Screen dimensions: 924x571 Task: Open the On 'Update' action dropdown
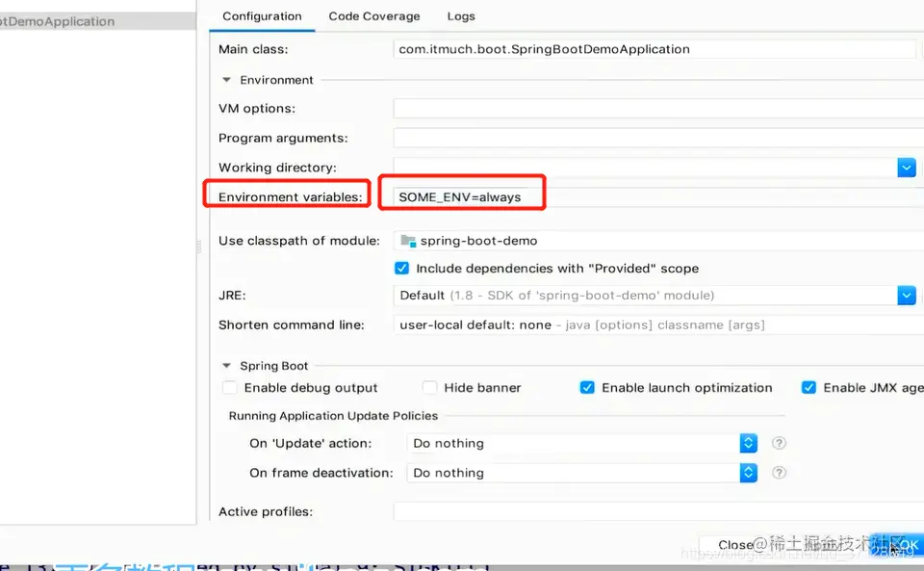click(581, 443)
